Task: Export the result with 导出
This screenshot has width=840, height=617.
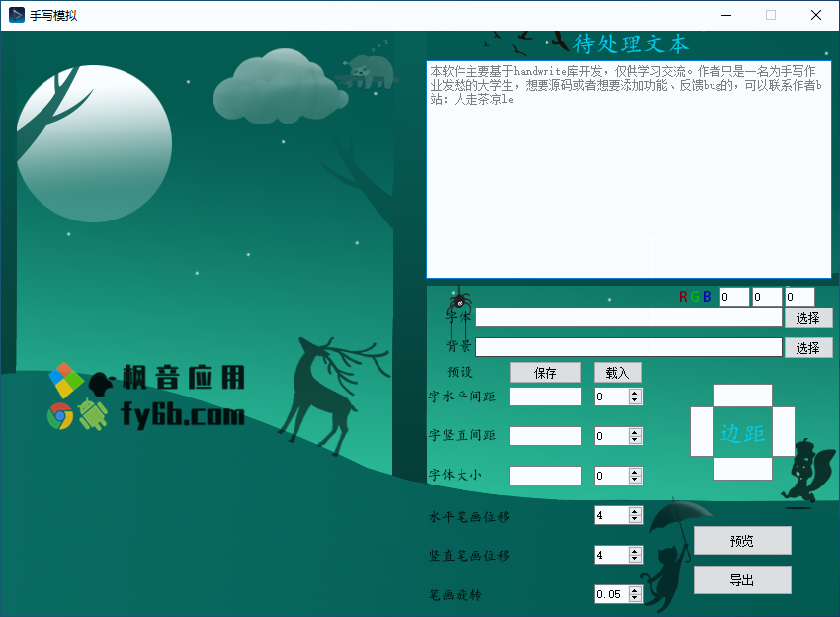Action: coord(742,580)
